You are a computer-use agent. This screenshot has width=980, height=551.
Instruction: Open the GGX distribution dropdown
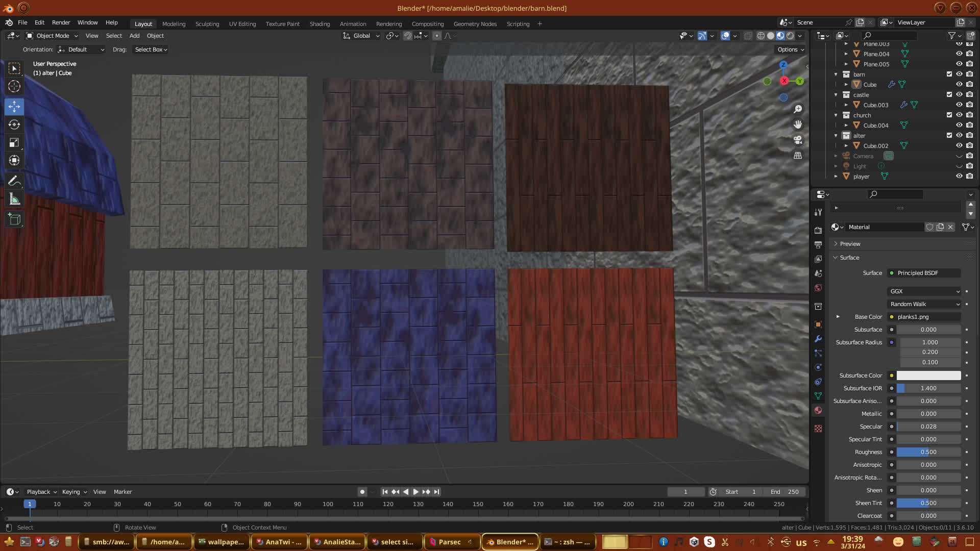click(924, 291)
